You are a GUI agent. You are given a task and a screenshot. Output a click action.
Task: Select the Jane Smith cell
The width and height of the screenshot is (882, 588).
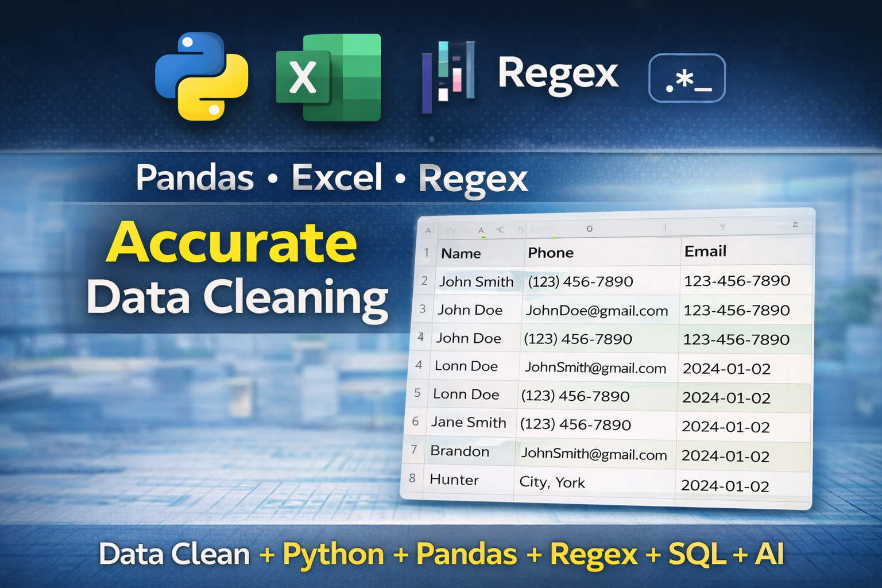pos(469,422)
